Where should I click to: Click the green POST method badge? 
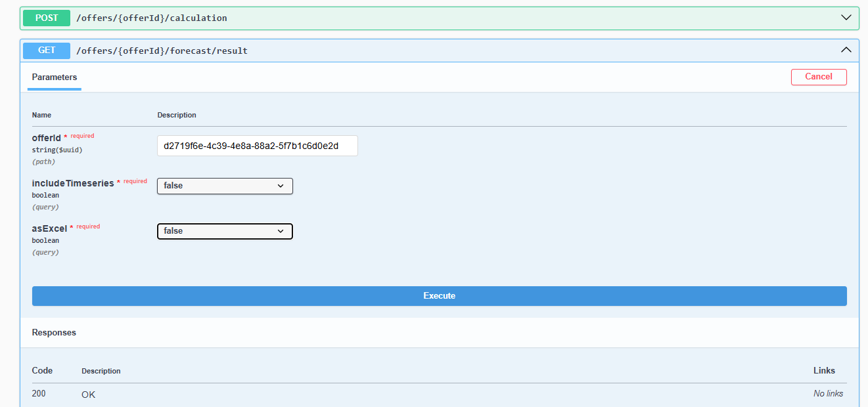(47, 18)
